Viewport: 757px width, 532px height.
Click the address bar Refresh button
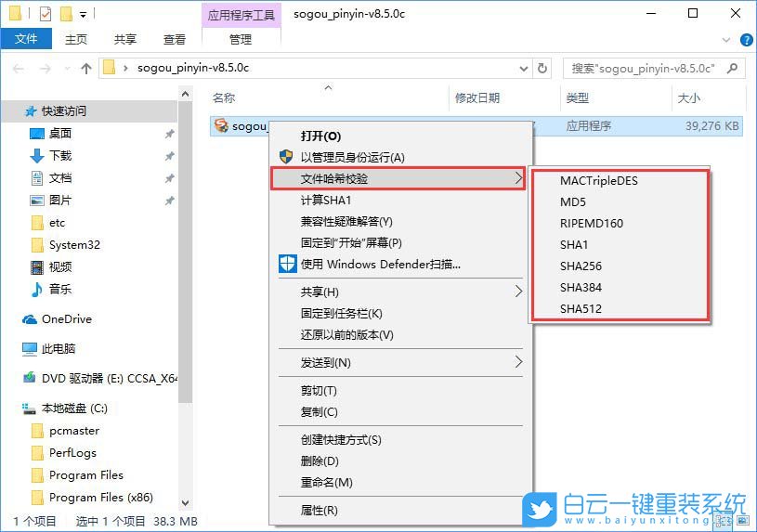point(542,68)
